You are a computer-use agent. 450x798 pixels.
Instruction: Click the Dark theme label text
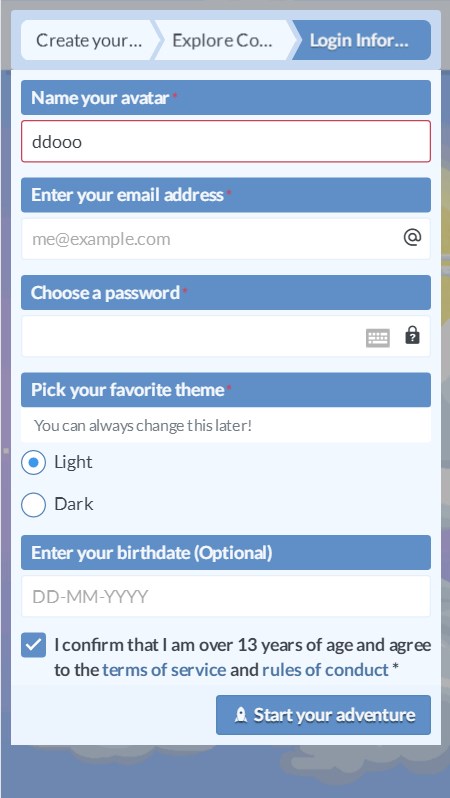click(74, 504)
